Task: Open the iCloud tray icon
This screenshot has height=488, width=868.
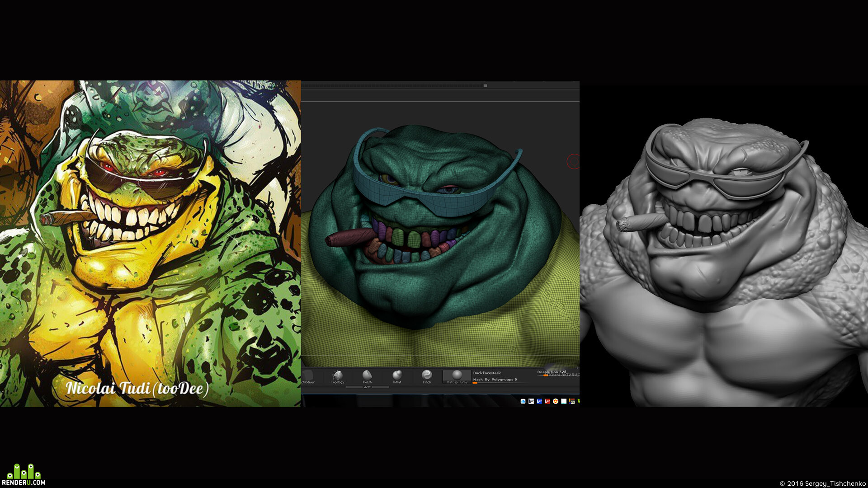Action: [x=523, y=401]
